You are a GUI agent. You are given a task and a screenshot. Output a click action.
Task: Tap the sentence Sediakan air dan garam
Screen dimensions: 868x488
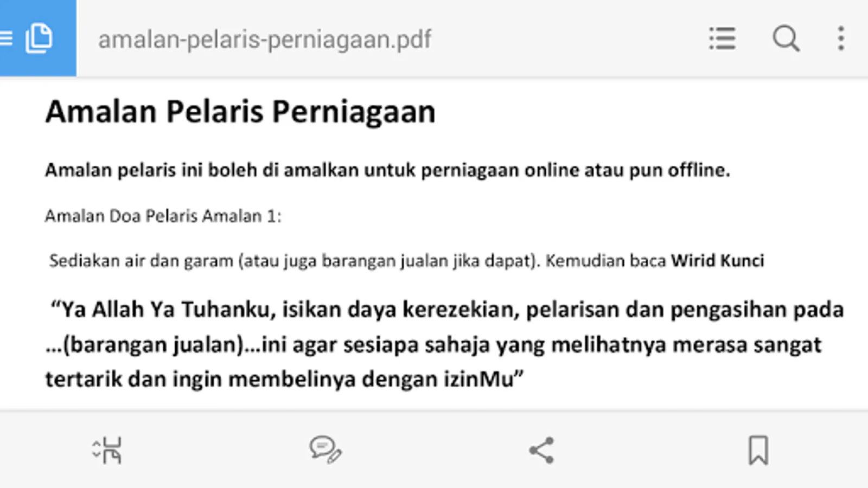pos(295,261)
